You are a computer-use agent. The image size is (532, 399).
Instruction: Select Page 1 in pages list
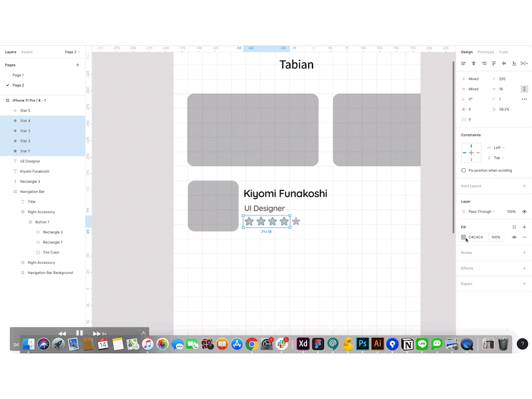coord(18,75)
